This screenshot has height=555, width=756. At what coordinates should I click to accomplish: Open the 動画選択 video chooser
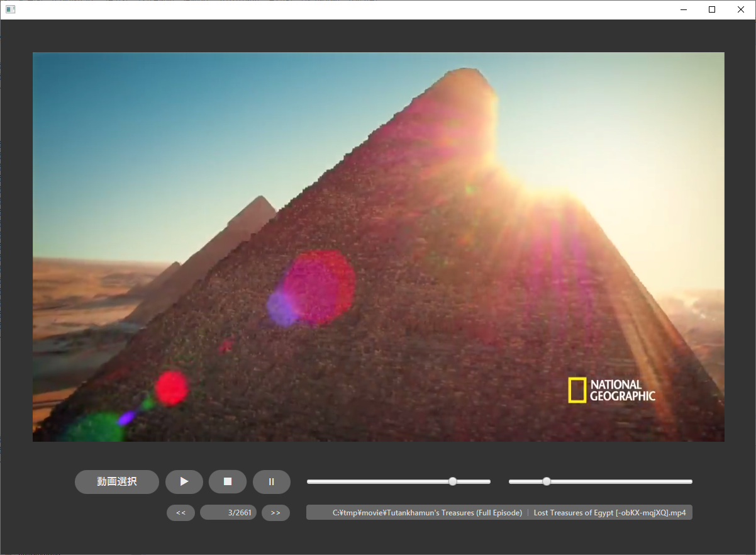[117, 482]
